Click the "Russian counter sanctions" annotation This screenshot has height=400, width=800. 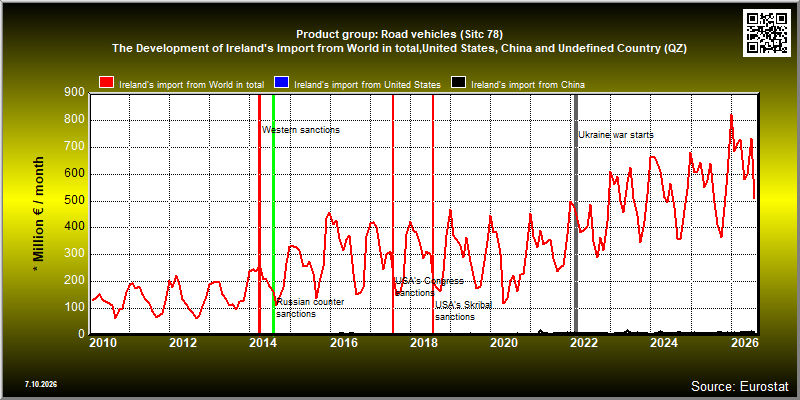pos(310,308)
